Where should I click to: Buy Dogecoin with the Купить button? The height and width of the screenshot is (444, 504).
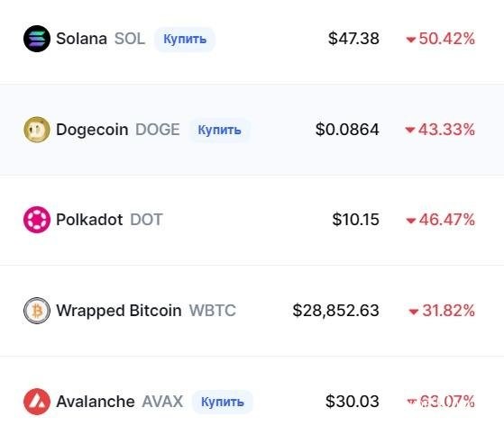[219, 130]
